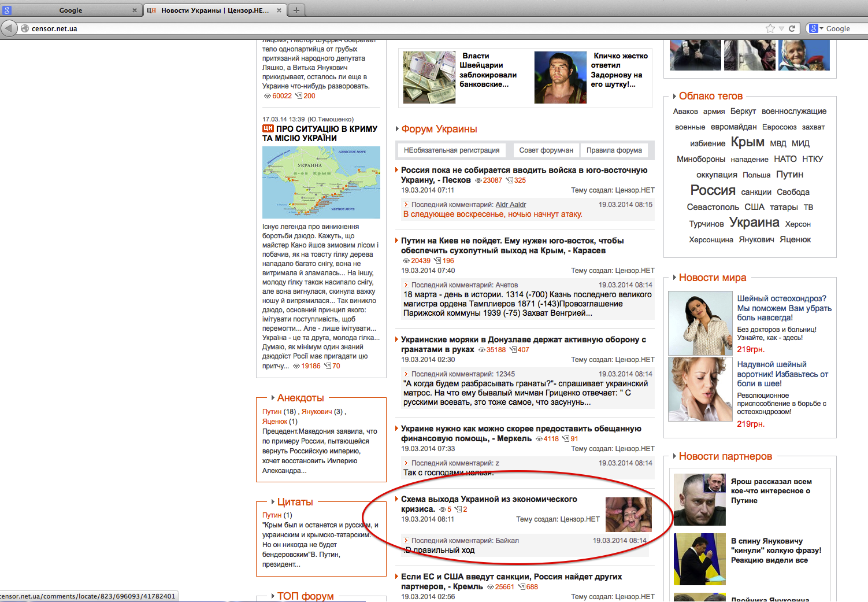The image size is (868, 602).
Task: Open the Облако тегов section heading
Action: 711,96
